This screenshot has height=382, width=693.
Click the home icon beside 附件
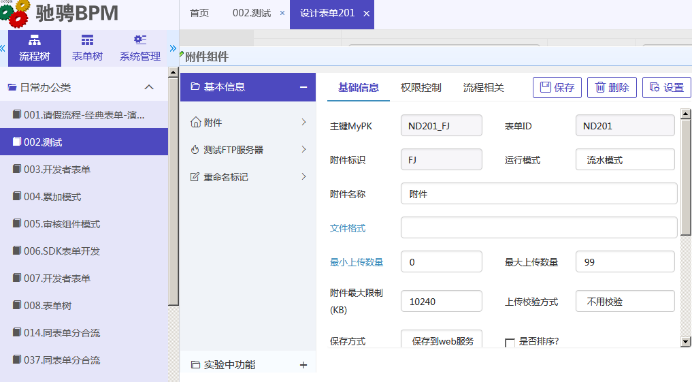195,122
